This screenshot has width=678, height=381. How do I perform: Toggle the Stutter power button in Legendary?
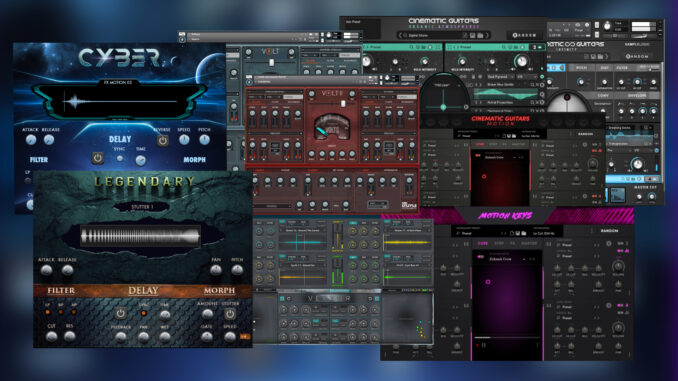(230, 313)
